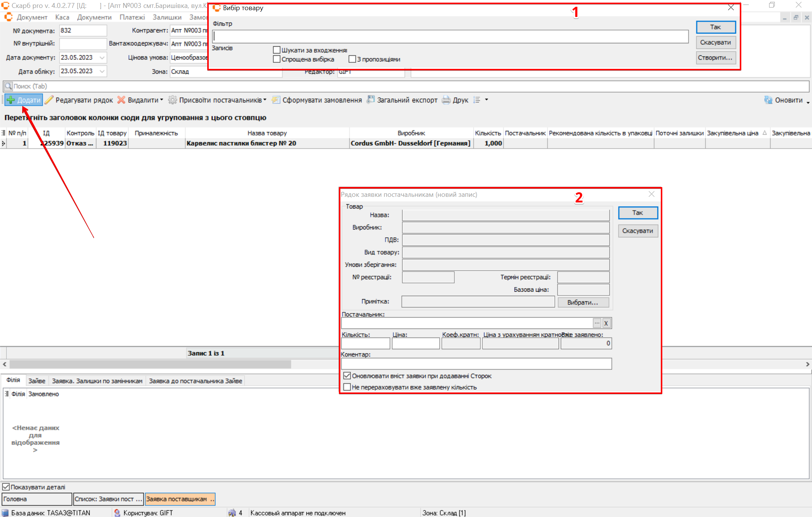Expand the Дата обліку date dropdown
812x517 pixels.
[x=102, y=71]
